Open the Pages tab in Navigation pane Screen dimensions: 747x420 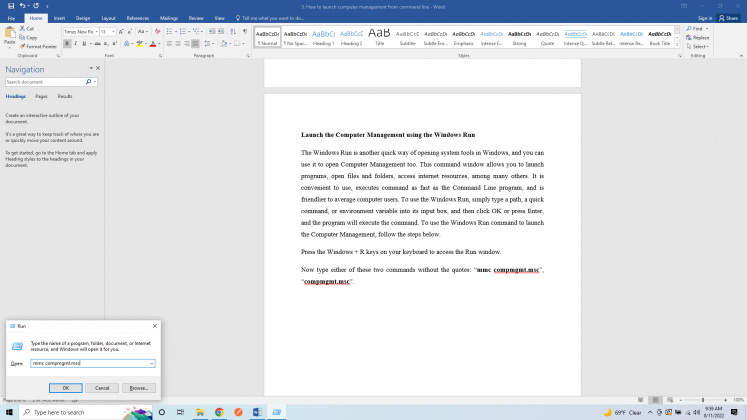tap(41, 96)
